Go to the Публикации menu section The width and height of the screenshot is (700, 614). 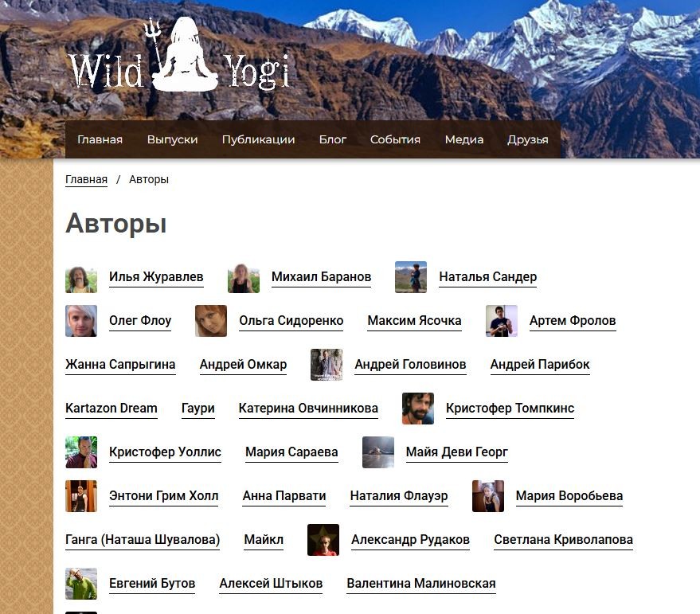(259, 140)
